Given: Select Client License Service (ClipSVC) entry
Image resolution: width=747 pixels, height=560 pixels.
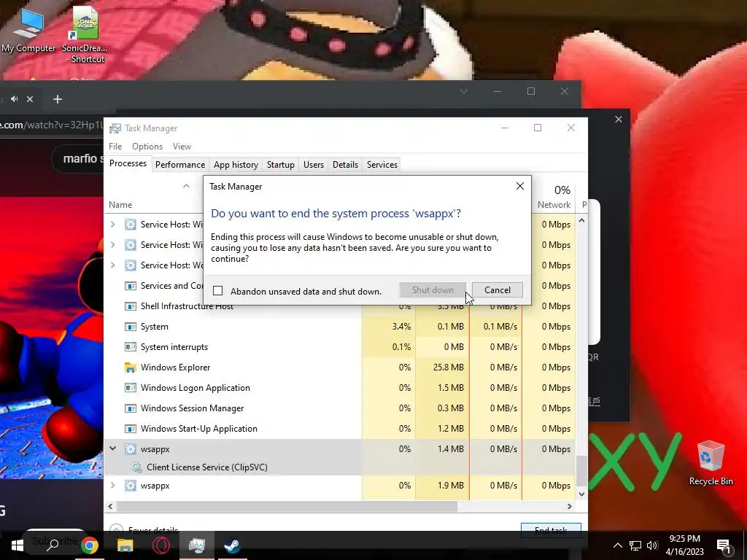Looking at the screenshot, I should pyautogui.click(x=339, y=467).
